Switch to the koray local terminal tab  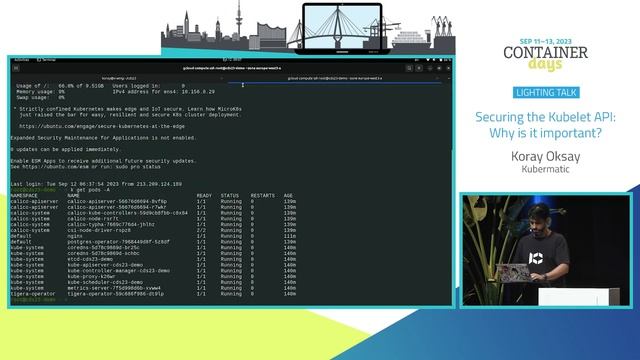119,78
